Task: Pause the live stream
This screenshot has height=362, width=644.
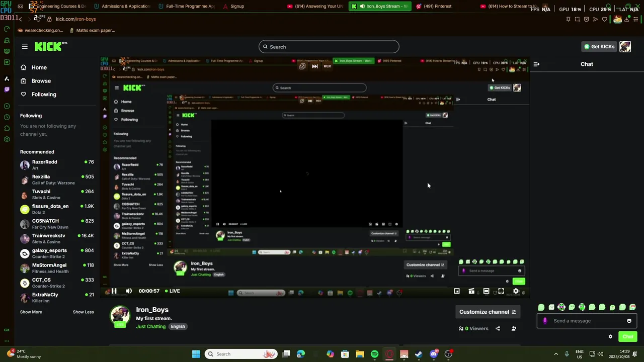Action: click(114, 291)
